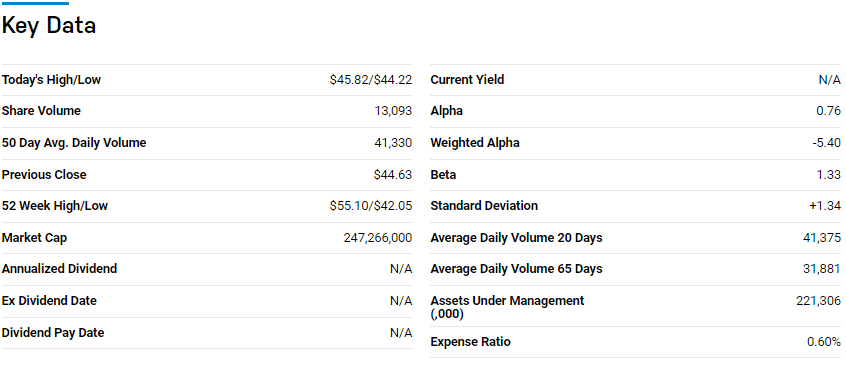
Task: Select Average Daily Volume 20 Days label
Action: point(516,238)
